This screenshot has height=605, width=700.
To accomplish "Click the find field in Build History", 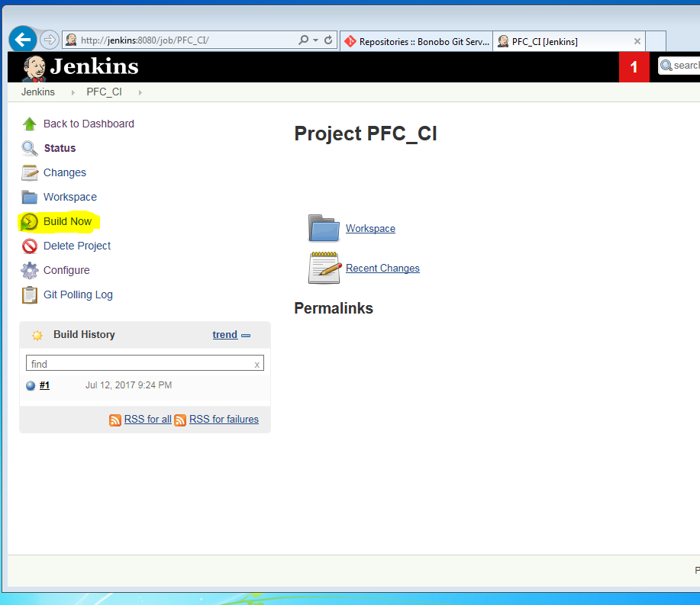I will coord(144,363).
